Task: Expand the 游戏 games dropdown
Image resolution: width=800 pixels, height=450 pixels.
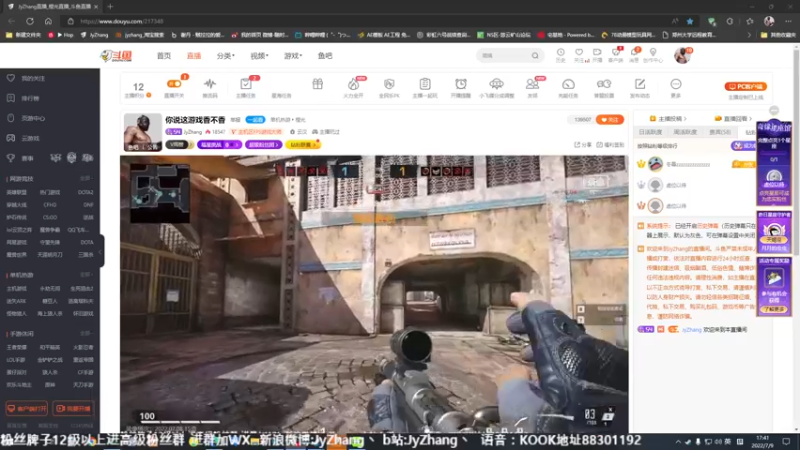Action: [x=292, y=56]
